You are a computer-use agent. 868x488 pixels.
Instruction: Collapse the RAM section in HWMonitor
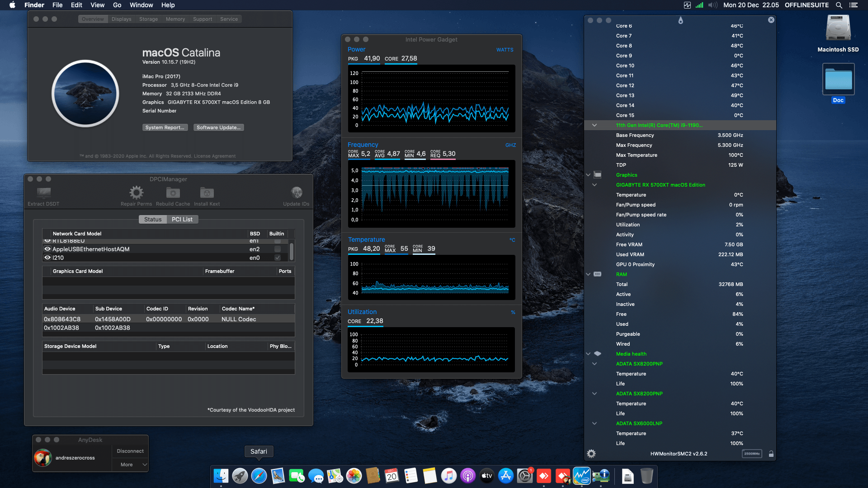[588, 274]
